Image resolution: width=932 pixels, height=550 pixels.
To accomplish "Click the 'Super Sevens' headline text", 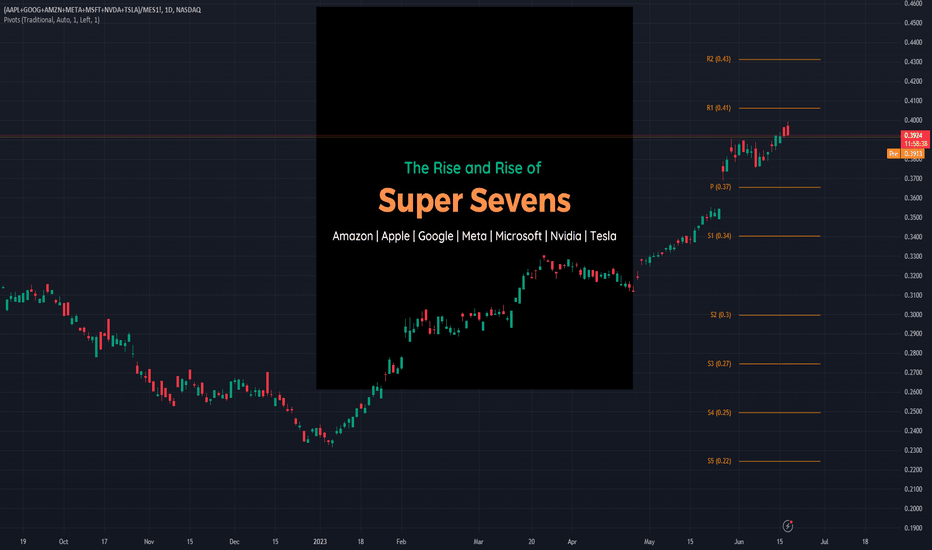I will (x=474, y=200).
